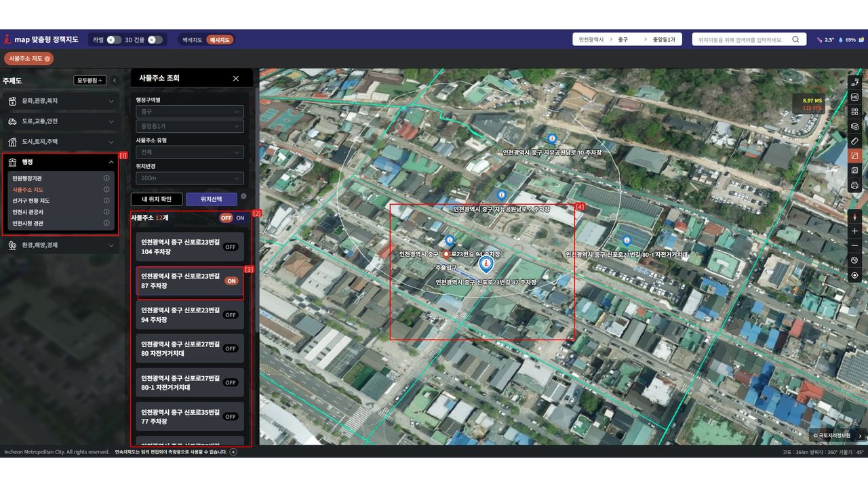
Task: Click the search magnifier icon
Action: 795,39
